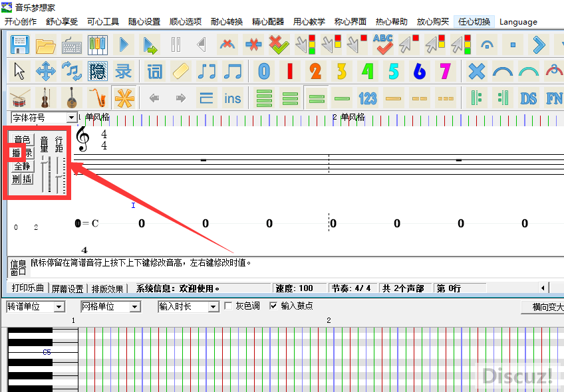Click the 播 play button
564x392 pixels.
click(16, 153)
